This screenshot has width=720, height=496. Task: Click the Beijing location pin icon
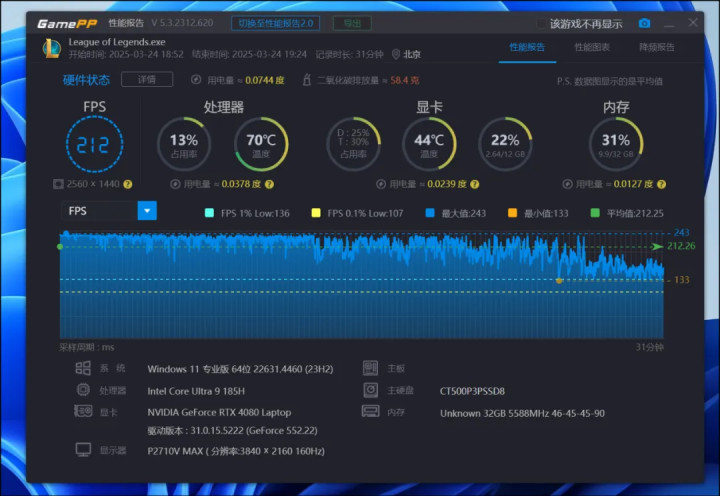tap(396, 54)
